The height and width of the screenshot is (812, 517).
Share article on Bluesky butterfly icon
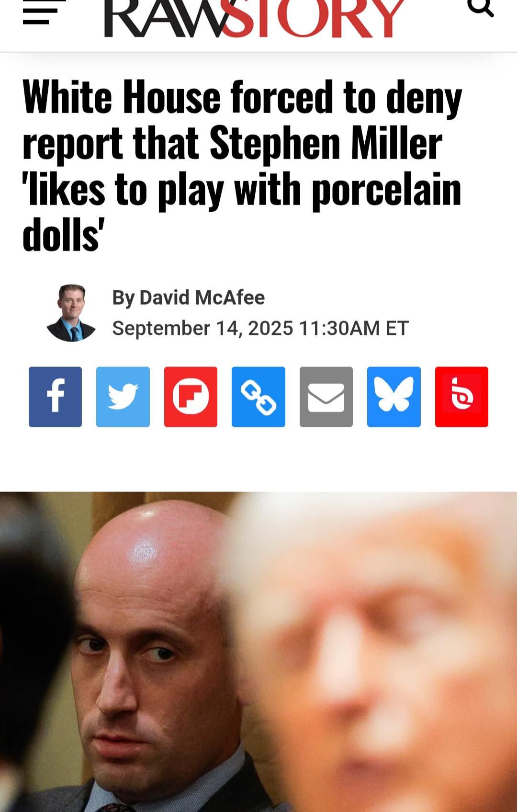click(x=394, y=397)
